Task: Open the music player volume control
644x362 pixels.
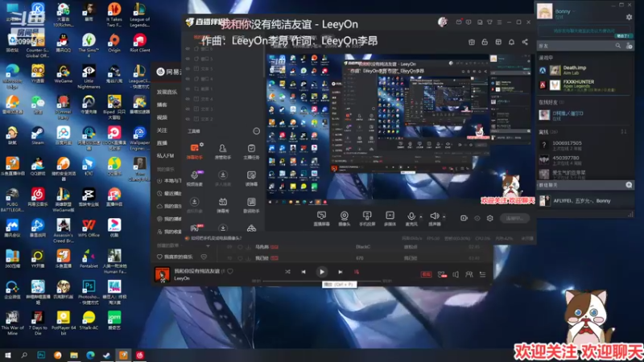Action: pos(456,274)
